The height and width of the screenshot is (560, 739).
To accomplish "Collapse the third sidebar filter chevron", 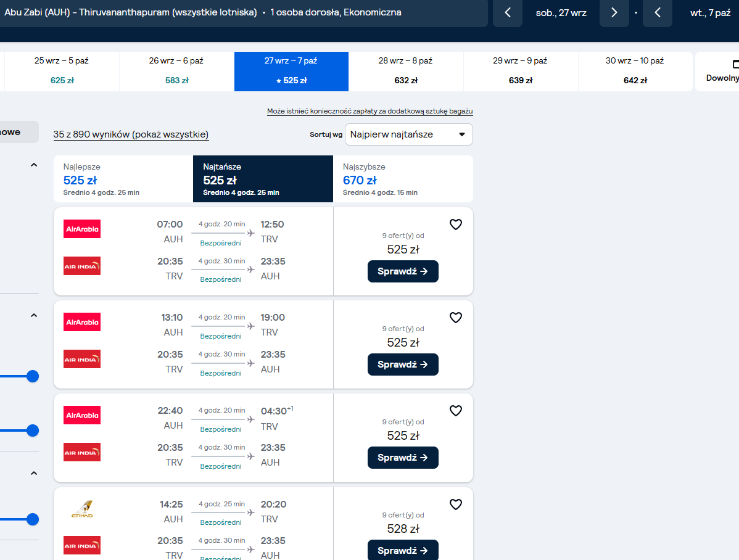I will pos(34,473).
